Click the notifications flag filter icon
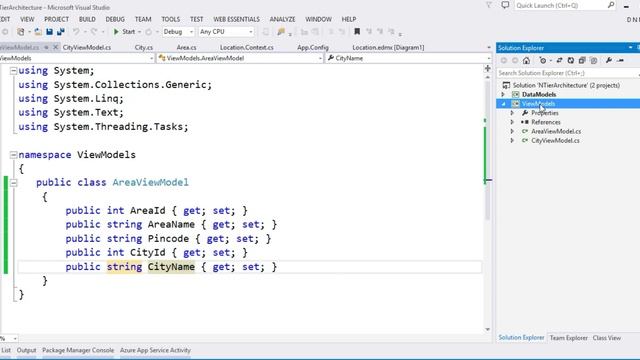The width and height of the screenshot is (640, 360). tap(489, 5)
